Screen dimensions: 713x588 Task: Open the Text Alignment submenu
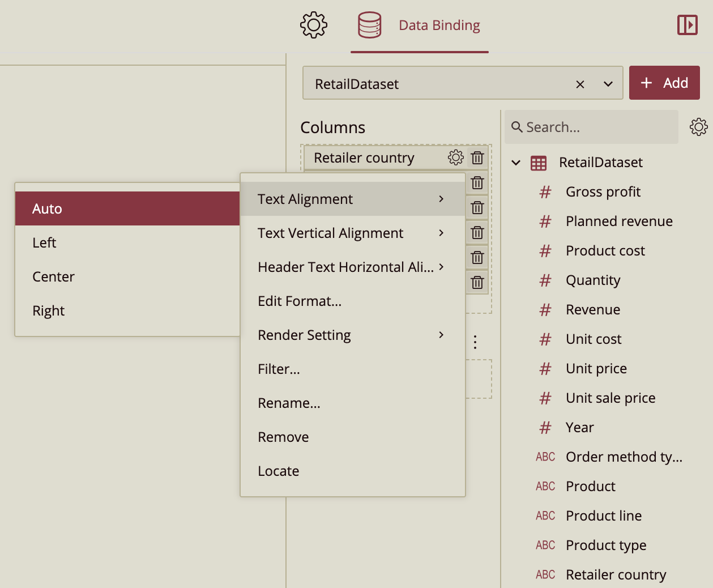click(x=353, y=199)
